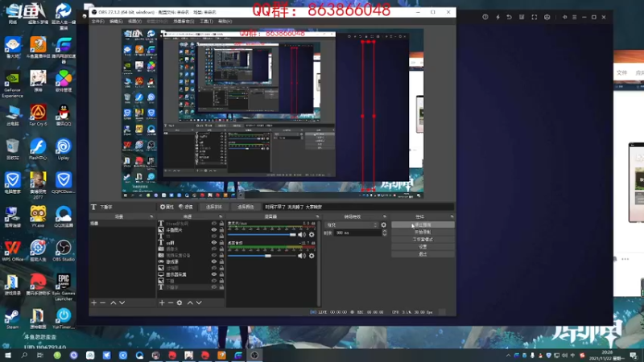This screenshot has width=644, height=362.
Task: Open source properties gear in sources footer
Action: (x=180, y=302)
